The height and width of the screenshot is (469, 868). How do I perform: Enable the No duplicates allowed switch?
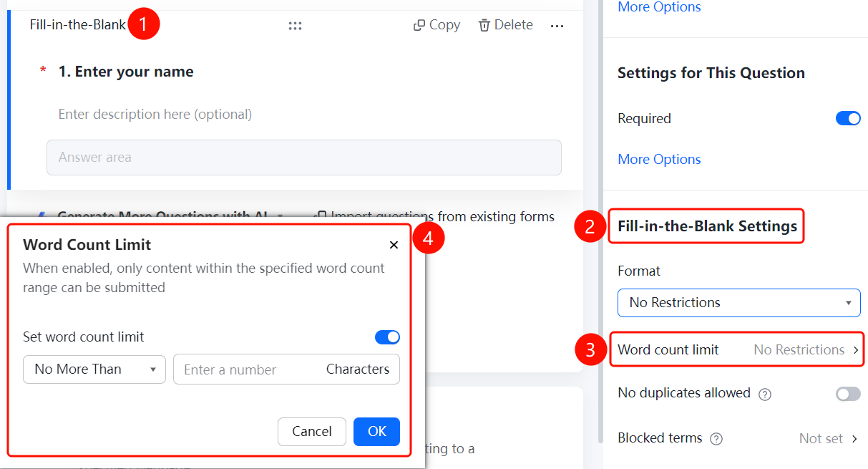[x=848, y=394]
